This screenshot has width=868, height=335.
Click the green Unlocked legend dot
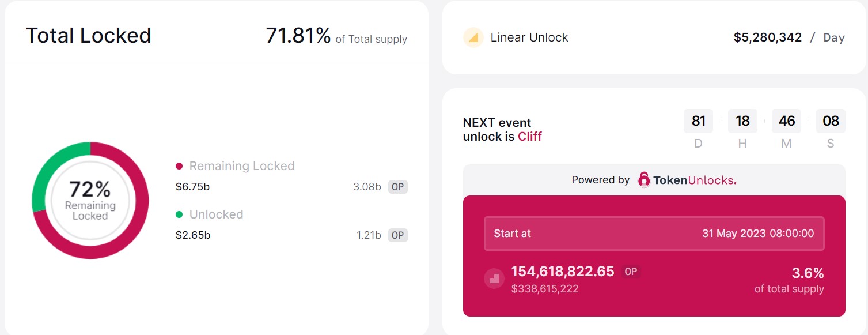(179, 214)
